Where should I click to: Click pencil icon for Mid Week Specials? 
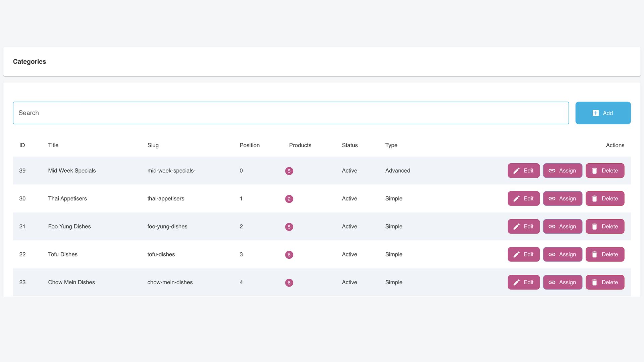(517, 171)
